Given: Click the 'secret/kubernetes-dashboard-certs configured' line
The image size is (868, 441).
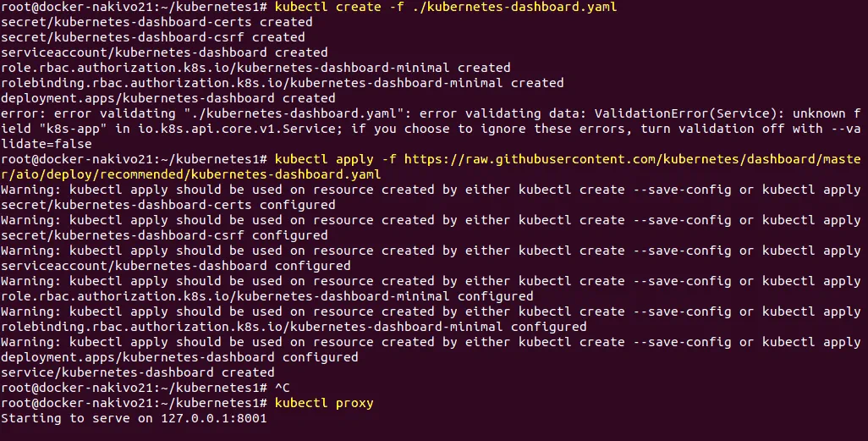Looking at the screenshot, I should 168,205.
